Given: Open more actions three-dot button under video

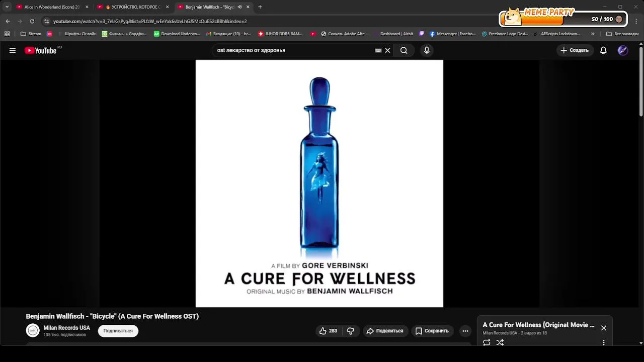Looking at the screenshot, I should click(465, 331).
